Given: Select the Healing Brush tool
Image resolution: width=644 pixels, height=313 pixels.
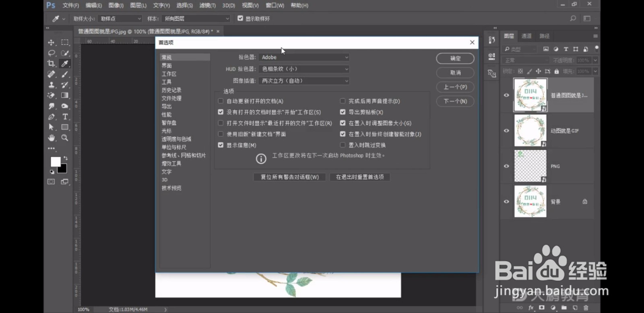Looking at the screenshot, I should (x=51, y=74).
